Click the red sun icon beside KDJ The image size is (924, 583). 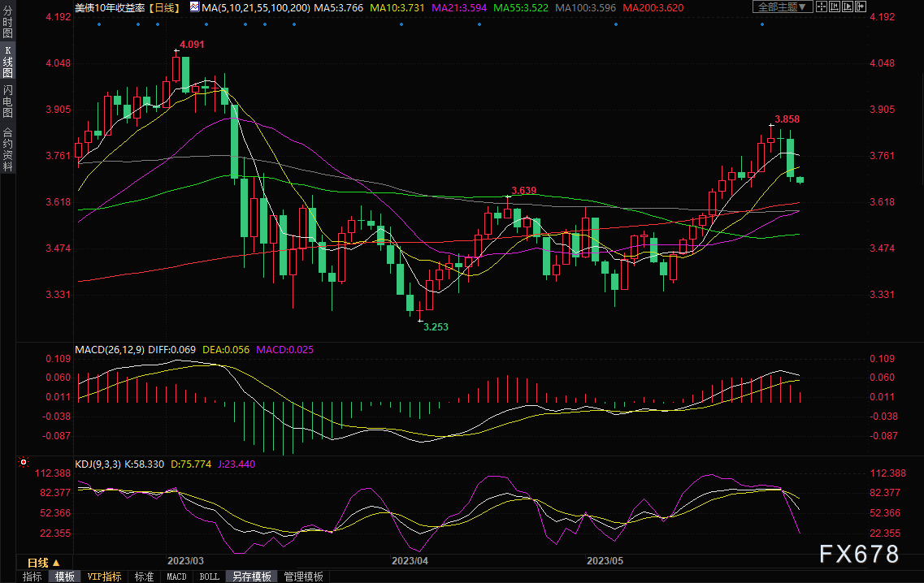pyautogui.click(x=24, y=464)
